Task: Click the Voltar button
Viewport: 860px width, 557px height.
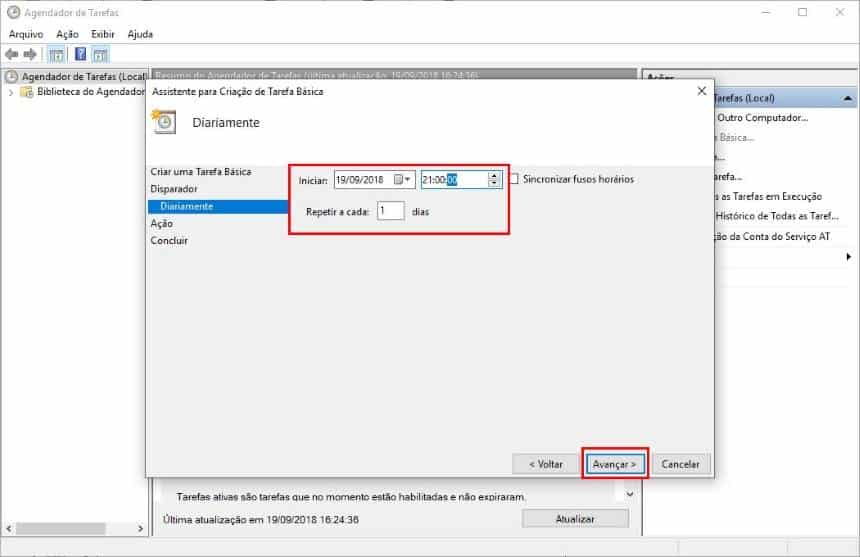Action: pos(545,464)
